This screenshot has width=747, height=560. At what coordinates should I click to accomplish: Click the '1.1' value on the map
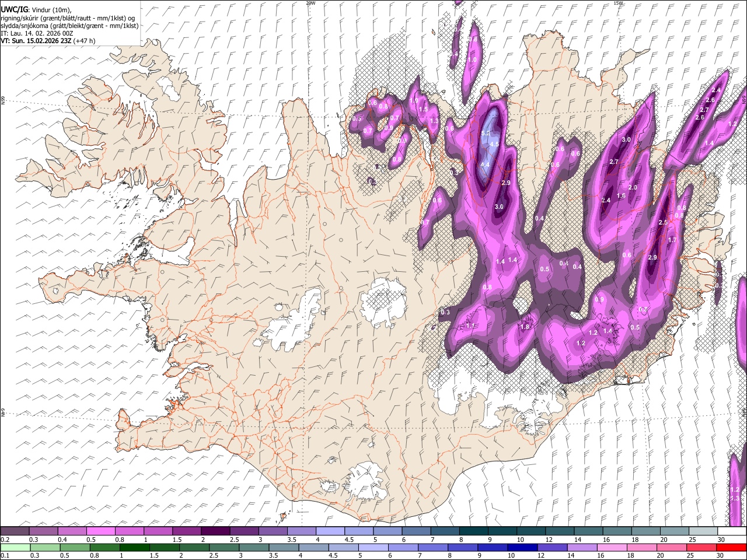[x=470, y=325]
